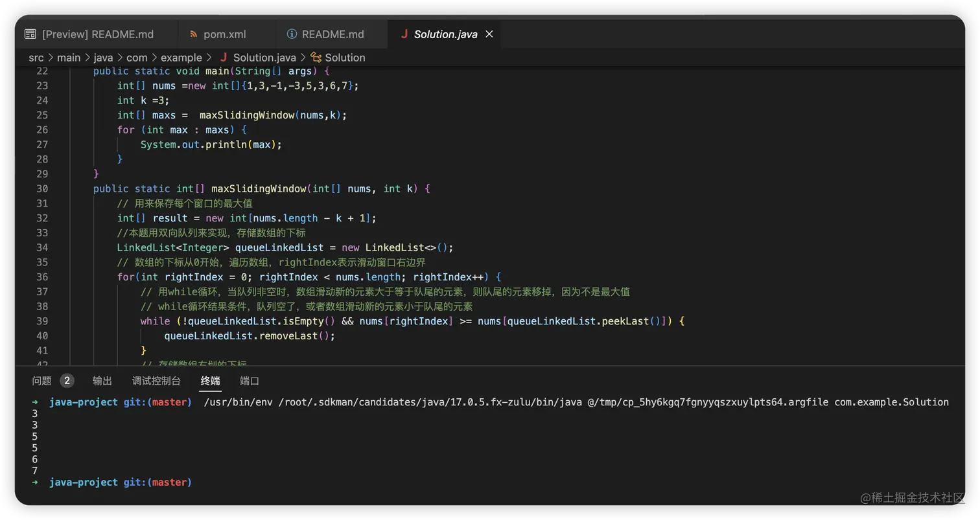This screenshot has width=980, height=520.
Task: Click the RSS-style icon on pom.xml tab
Action: (x=193, y=34)
